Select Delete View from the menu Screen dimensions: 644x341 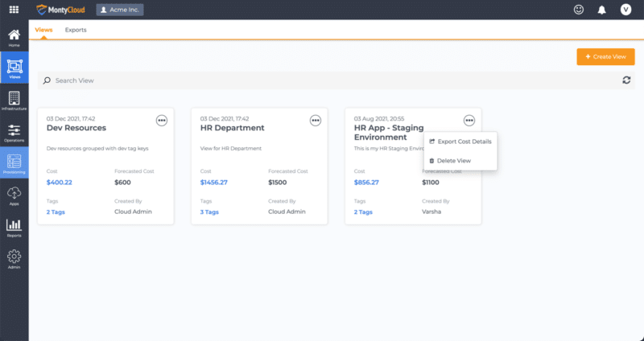pos(453,161)
